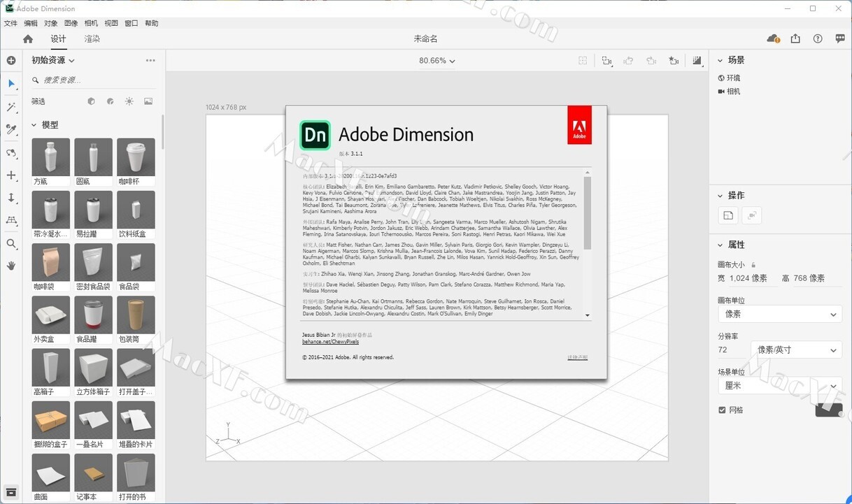This screenshot has height=504, width=852.
Task: Open the 帮助 menu
Action: click(152, 23)
